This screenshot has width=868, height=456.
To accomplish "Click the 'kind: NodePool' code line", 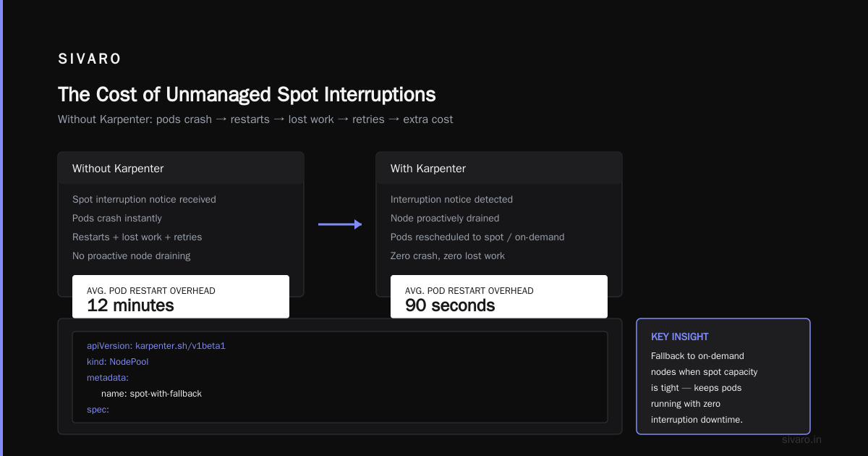I will pyautogui.click(x=118, y=362).
